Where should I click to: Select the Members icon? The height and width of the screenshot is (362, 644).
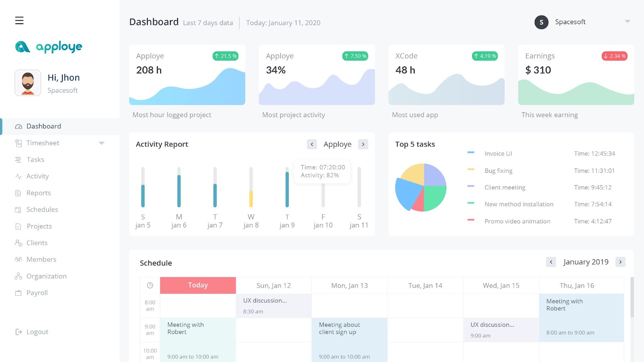[x=18, y=259]
